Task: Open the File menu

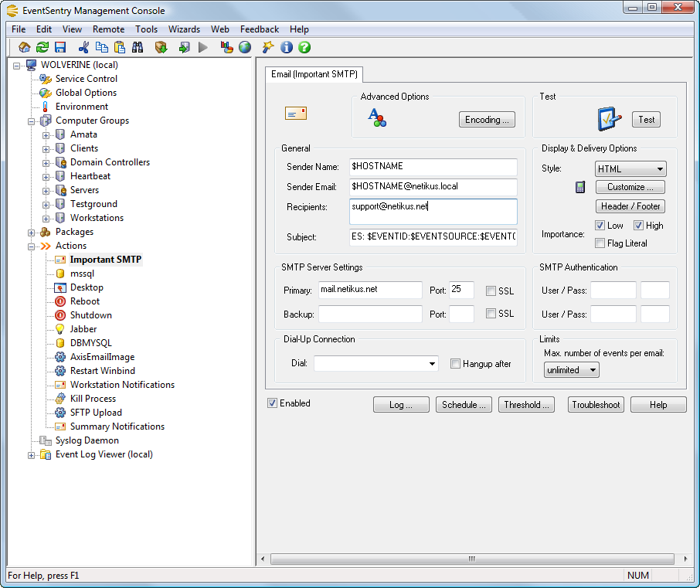Action: pyautogui.click(x=19, y=29)
